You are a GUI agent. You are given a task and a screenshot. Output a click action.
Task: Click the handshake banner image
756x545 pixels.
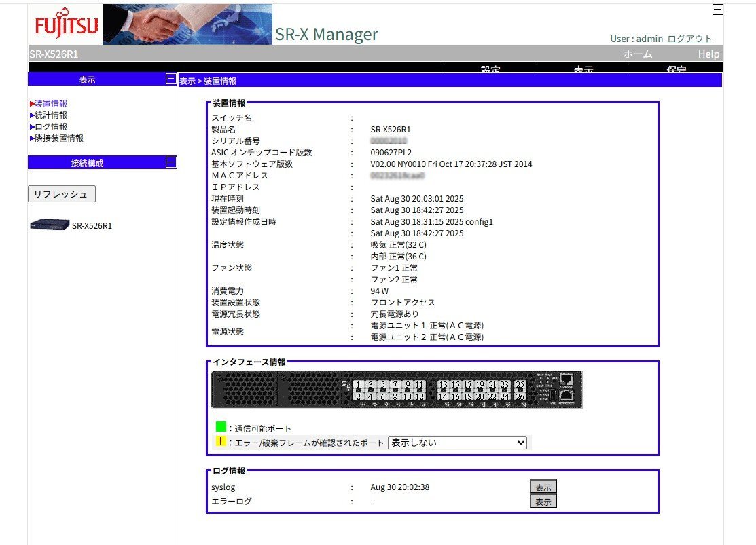187,24
